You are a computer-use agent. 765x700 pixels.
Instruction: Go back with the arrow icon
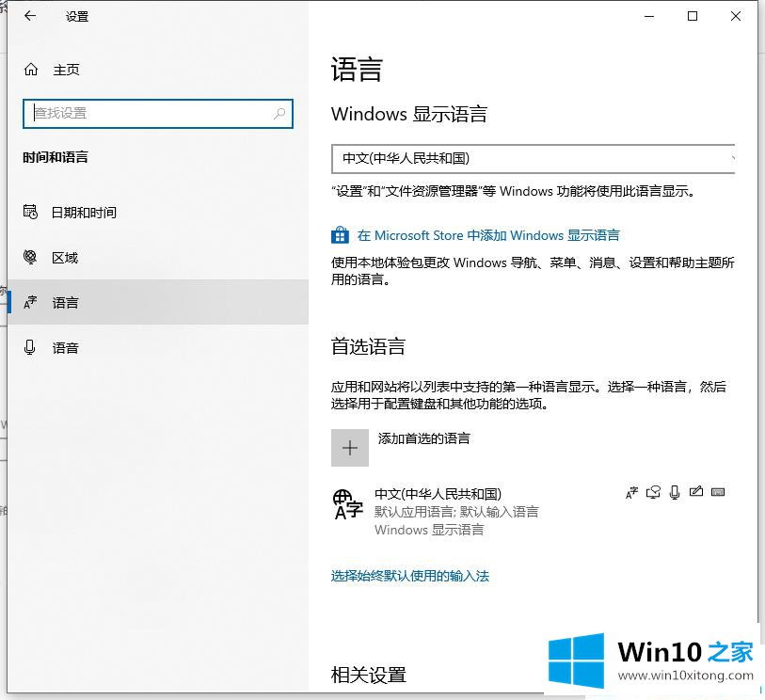[x=30, y=16]
